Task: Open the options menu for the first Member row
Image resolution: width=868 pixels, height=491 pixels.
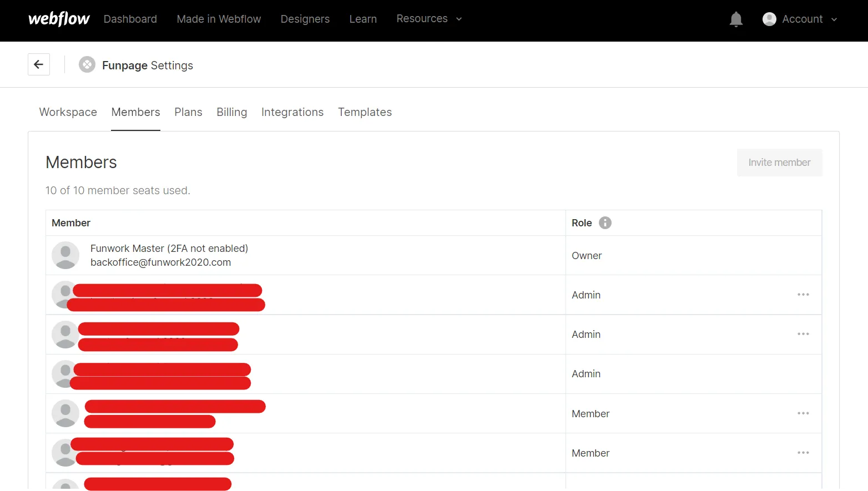Action: coord(803,413)
